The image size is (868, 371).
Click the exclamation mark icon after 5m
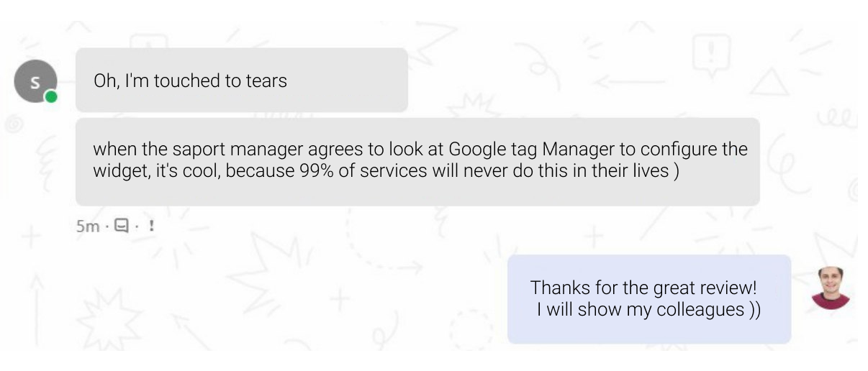point(151,226)
